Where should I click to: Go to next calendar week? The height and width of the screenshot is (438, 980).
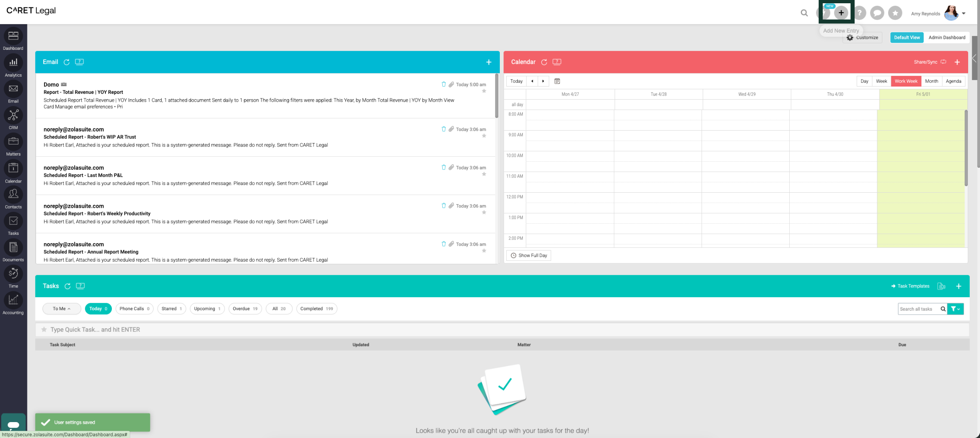click(543, 81)
